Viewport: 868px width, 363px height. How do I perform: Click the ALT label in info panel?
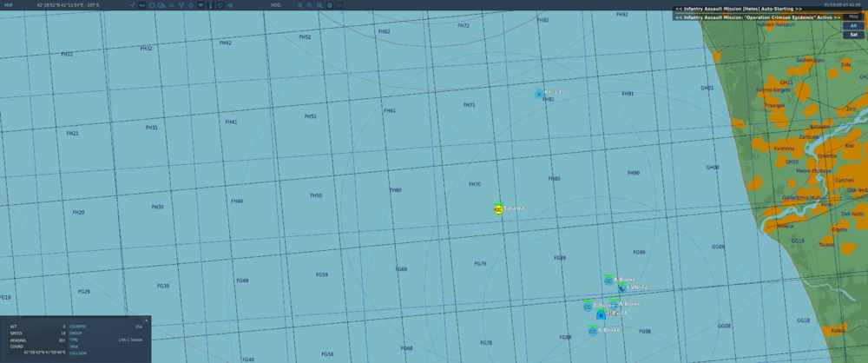pos(13,327)
